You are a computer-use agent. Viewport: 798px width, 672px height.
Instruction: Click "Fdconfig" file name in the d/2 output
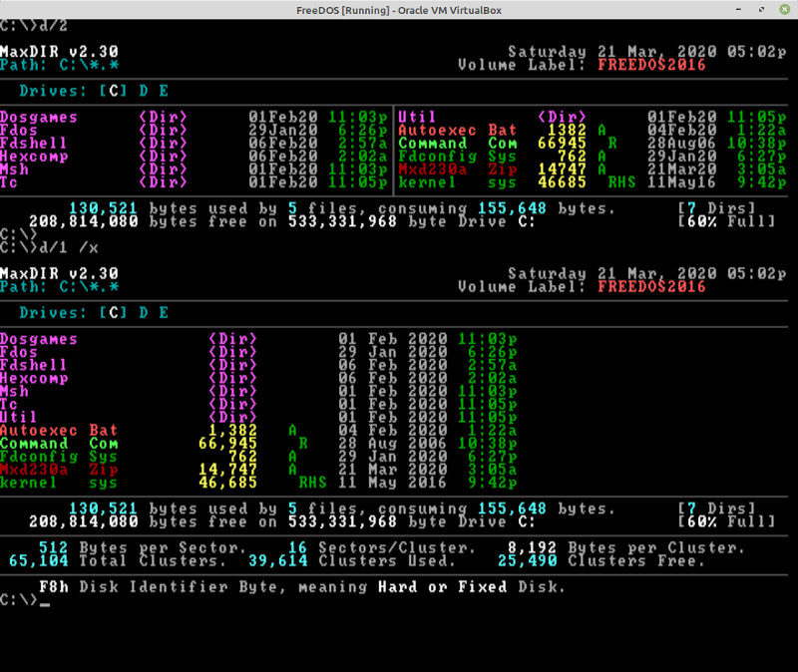click(437, 157)
